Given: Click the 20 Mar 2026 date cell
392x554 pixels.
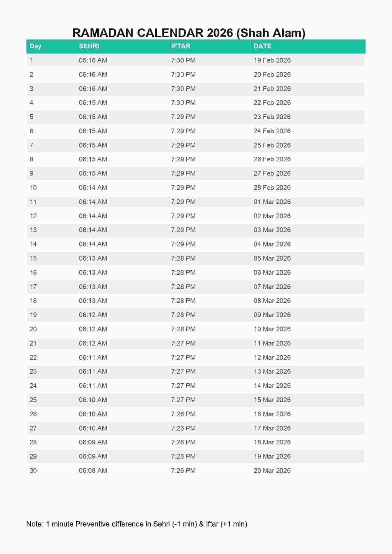Looking at the screenshot, I should 272,471.
